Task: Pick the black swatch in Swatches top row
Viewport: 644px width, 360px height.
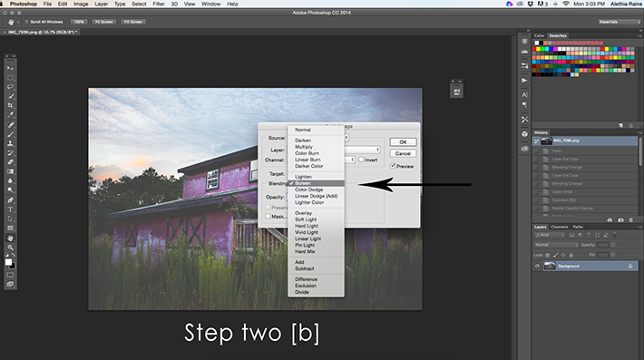Action: click(x=542, y=43)
